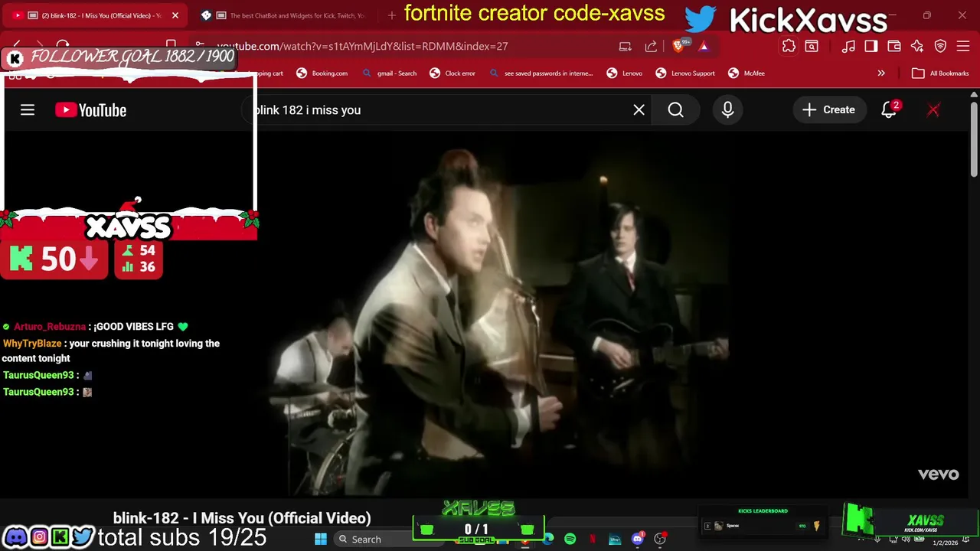Open the Booking.com bookmark
Screen dimensions: 980x551
click(x=322, y=73)
